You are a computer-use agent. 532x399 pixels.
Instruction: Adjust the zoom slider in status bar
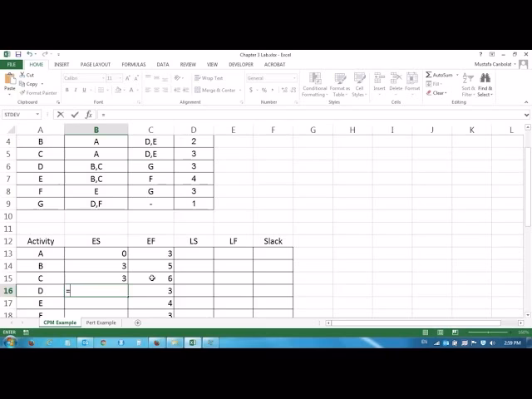(x=488, y=332)
